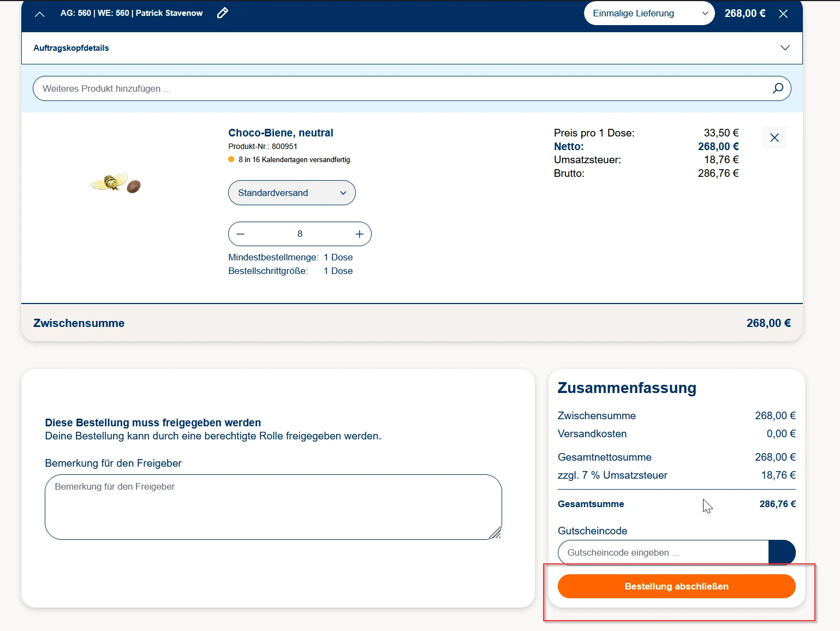Viewport: 840px width, 631px height.
Task: Close the order using the header X icon
Action: pos(783,14)
